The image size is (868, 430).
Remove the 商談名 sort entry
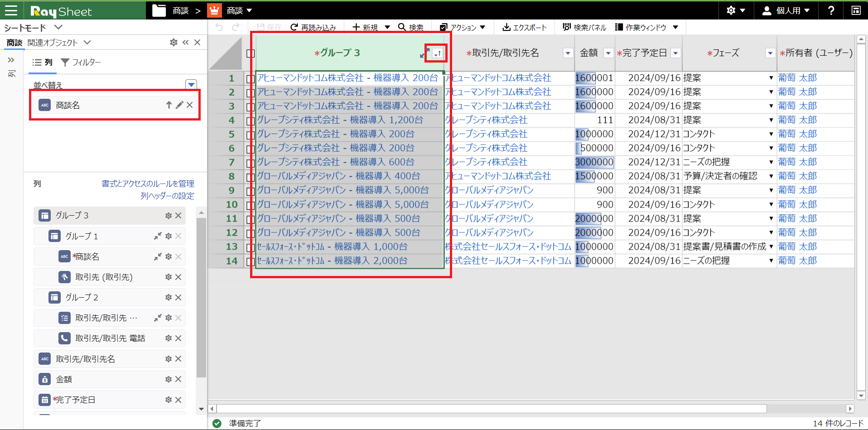coord(189,105)
